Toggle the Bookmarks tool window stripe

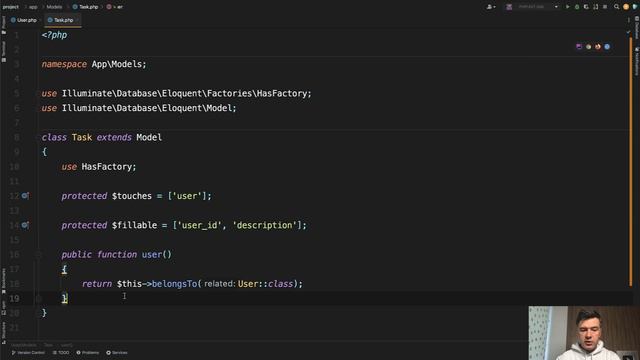(4, 281)
